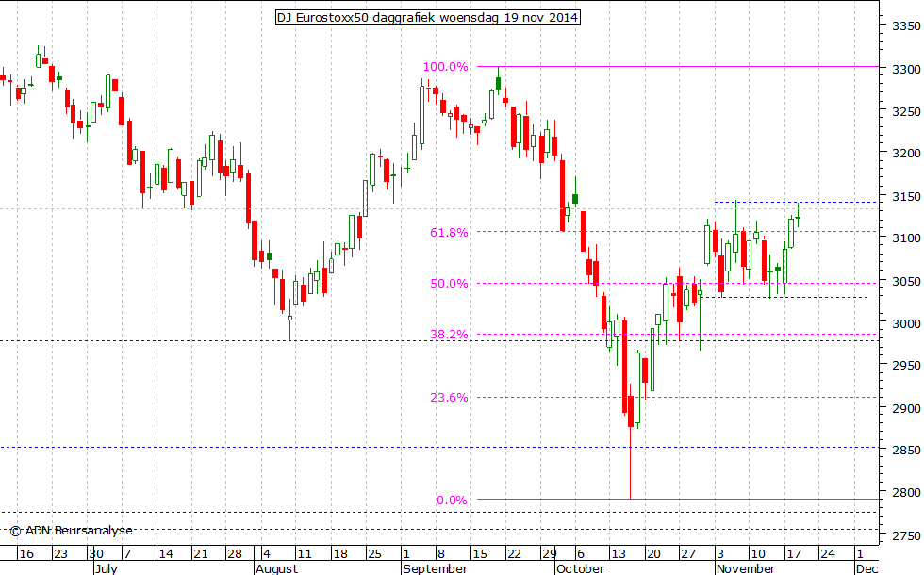Select the 61.8% Fibonacci label
The image size is (924, 575).
pos(449,232)
